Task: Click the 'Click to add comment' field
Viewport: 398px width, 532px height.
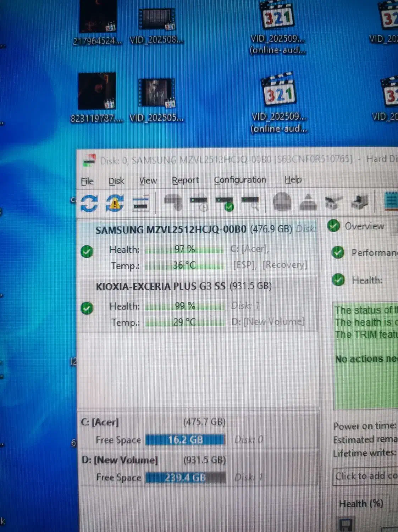Action: [x=365, y=476]
